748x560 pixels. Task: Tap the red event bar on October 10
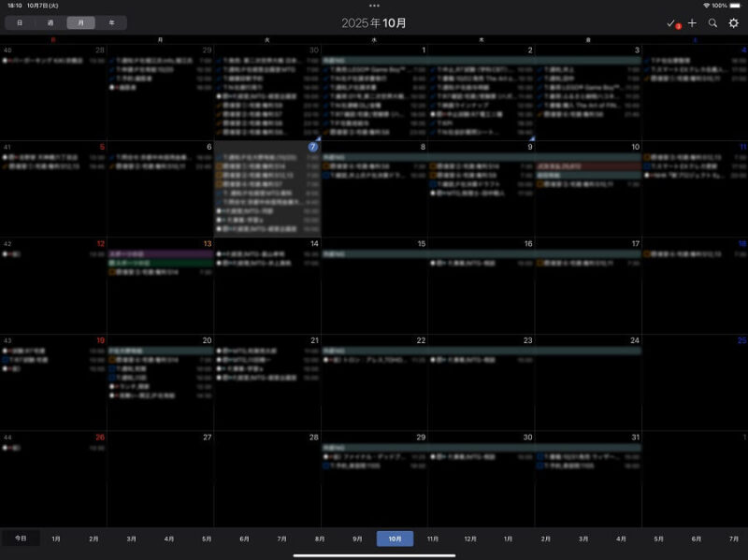588,165
